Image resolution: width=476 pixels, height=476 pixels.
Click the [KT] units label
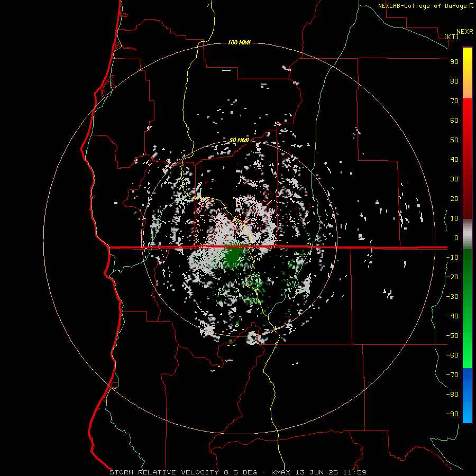coord(451,36)
